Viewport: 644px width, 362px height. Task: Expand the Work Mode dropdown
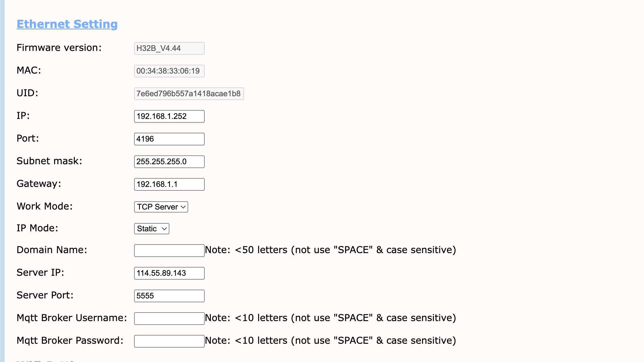click(161, 207)
